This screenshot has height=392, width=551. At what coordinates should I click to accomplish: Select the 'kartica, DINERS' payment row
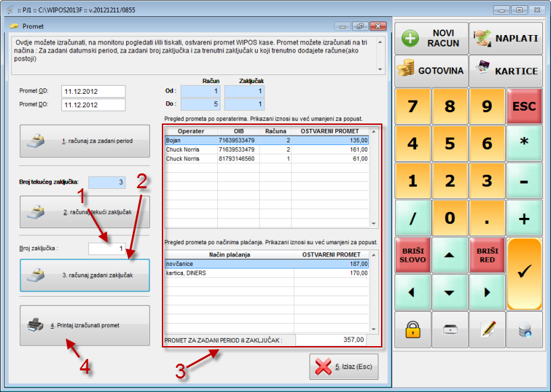pos(266,274)
